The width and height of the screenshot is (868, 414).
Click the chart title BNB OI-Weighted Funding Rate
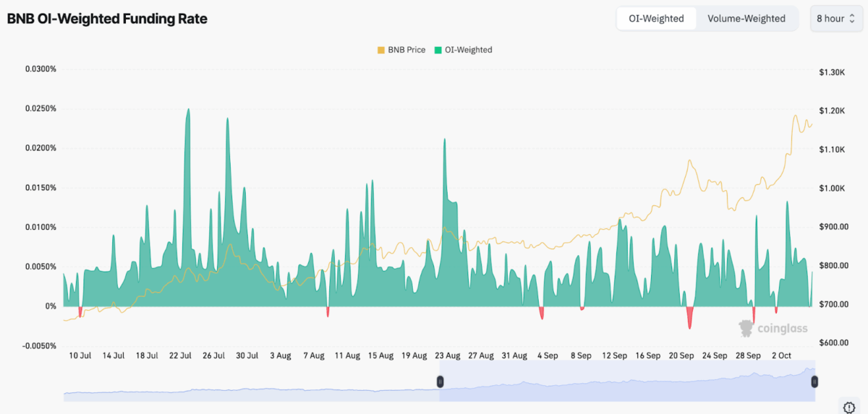pyautogui.click(x=107, y=19)
